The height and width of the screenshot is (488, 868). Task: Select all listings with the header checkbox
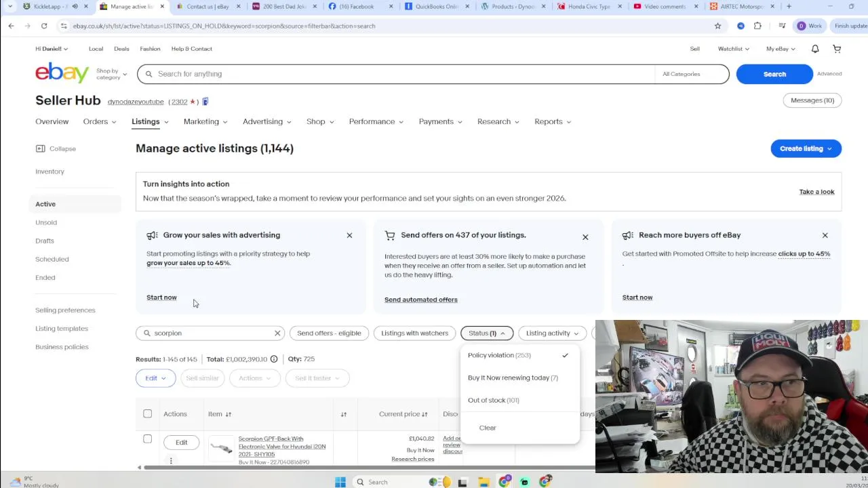tap(148, 413)
